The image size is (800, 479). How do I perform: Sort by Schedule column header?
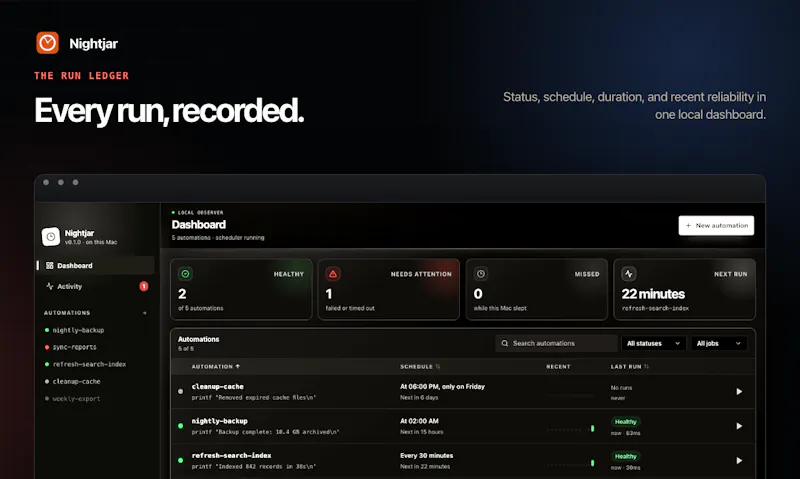click(420, 367)
